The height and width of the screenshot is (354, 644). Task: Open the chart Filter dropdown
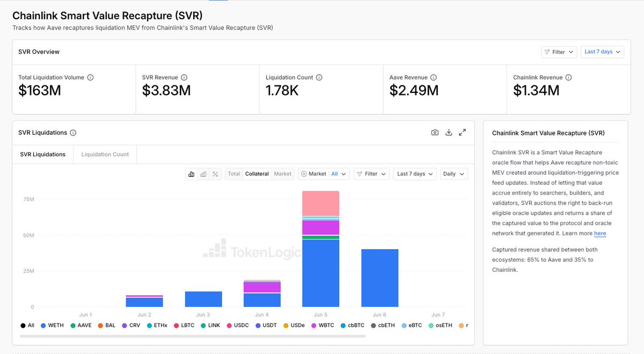371,174
